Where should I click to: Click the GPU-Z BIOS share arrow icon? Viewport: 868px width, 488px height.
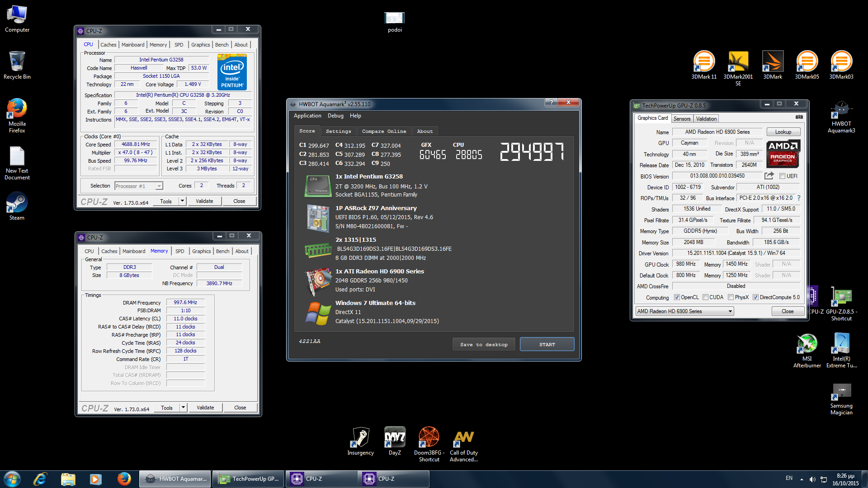pyautogui.click(x=769, y=176)
